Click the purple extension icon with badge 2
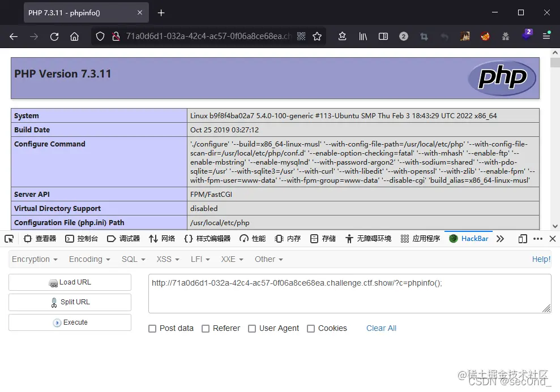 pyautogui.click(x=527, y=35)
